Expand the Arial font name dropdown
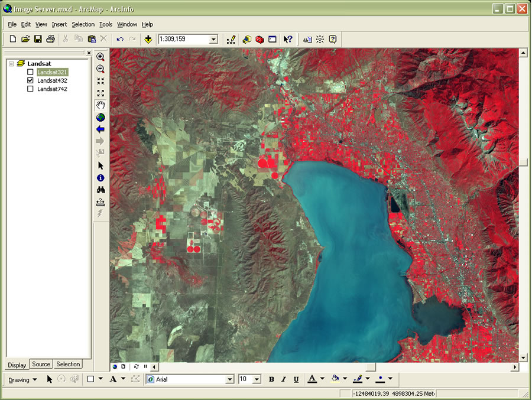The image size is (532, 400). coord(230,379)
